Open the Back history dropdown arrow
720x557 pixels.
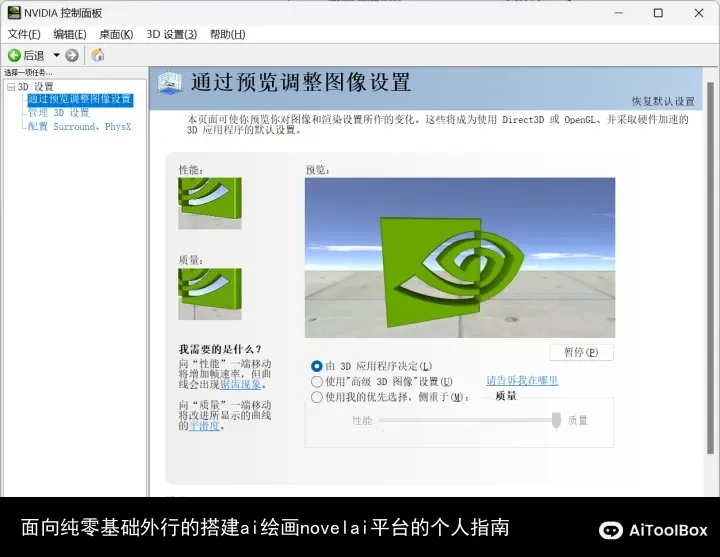[x=56, y=55]
